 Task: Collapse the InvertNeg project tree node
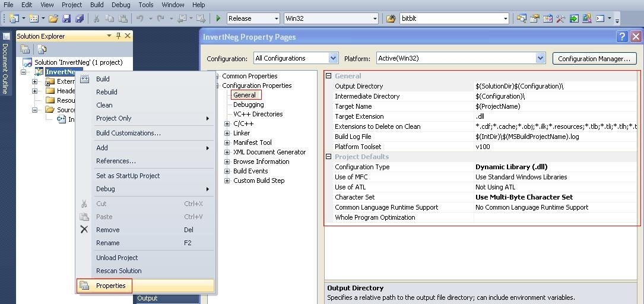(23, 72)
